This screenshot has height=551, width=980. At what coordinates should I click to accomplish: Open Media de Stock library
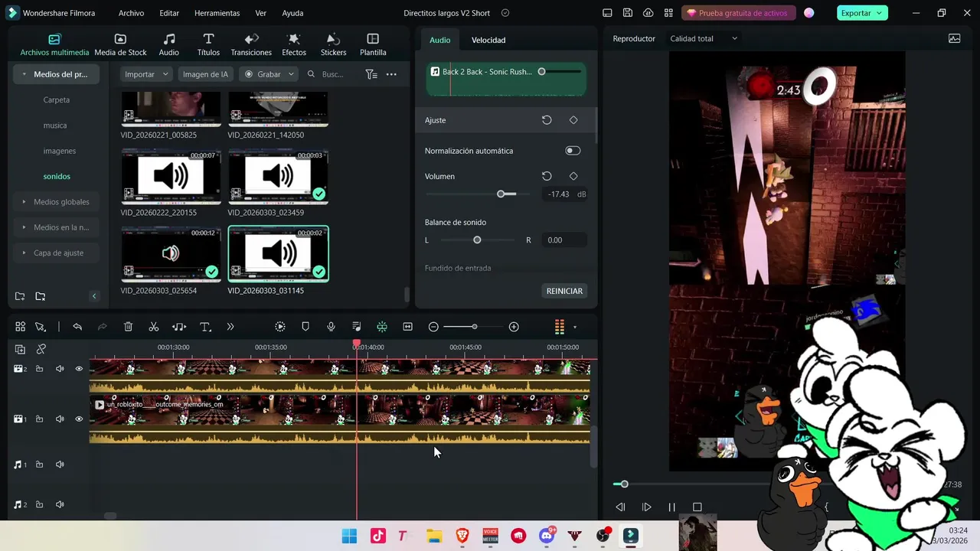120,45
